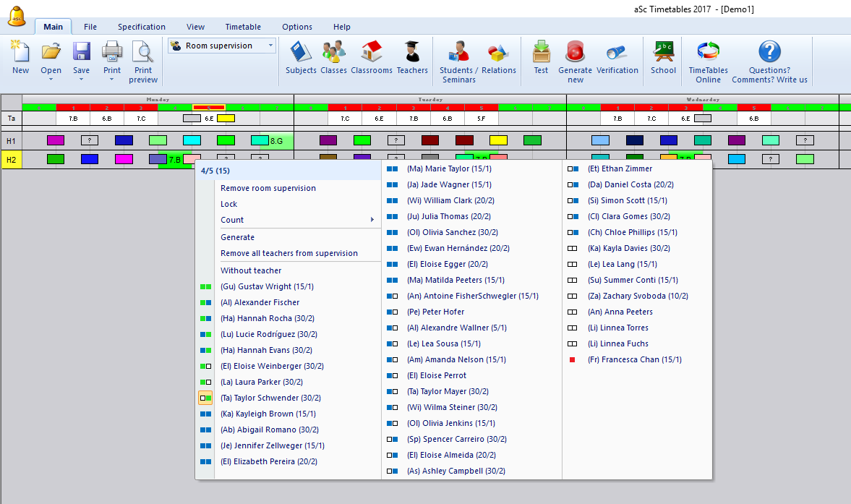Expand the Open button dropdown arrow
The image size is (851, 504).
tap(51, 80)
